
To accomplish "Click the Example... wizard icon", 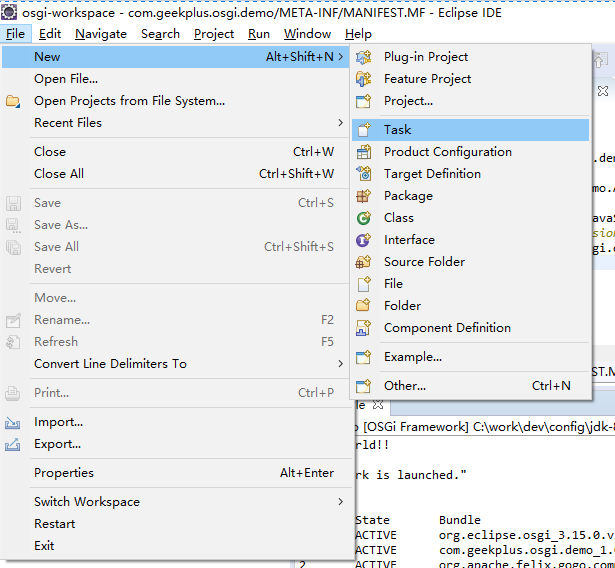I will coord(364,357).
